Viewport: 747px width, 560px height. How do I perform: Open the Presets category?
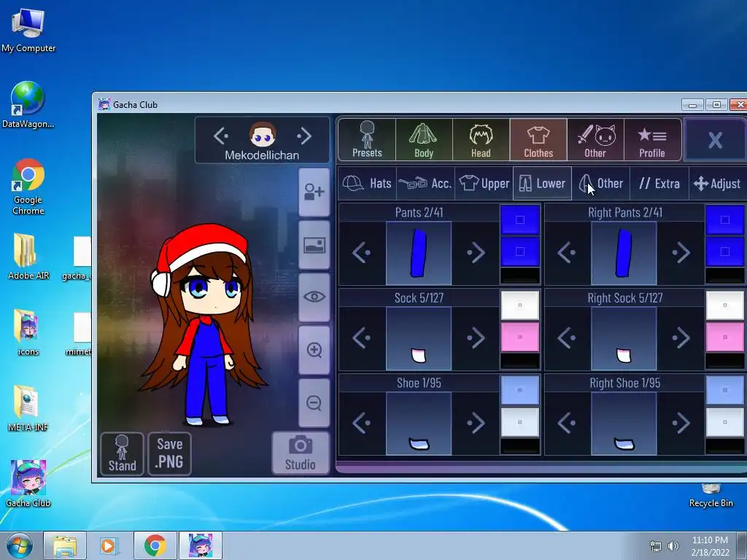coord(367,139)
